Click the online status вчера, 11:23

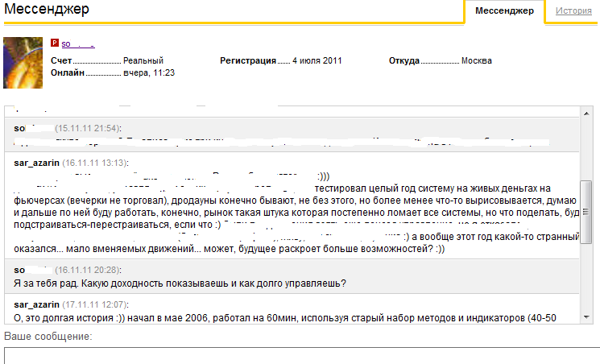coord(149,72)
